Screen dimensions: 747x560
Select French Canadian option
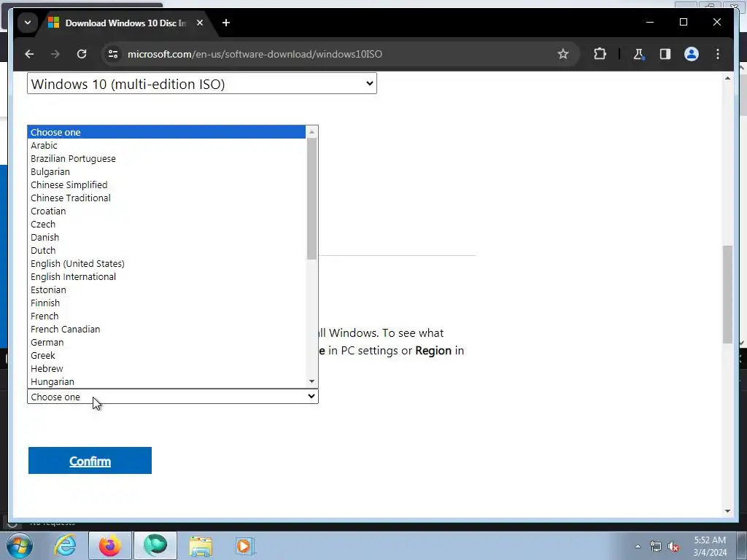(166, 329)
